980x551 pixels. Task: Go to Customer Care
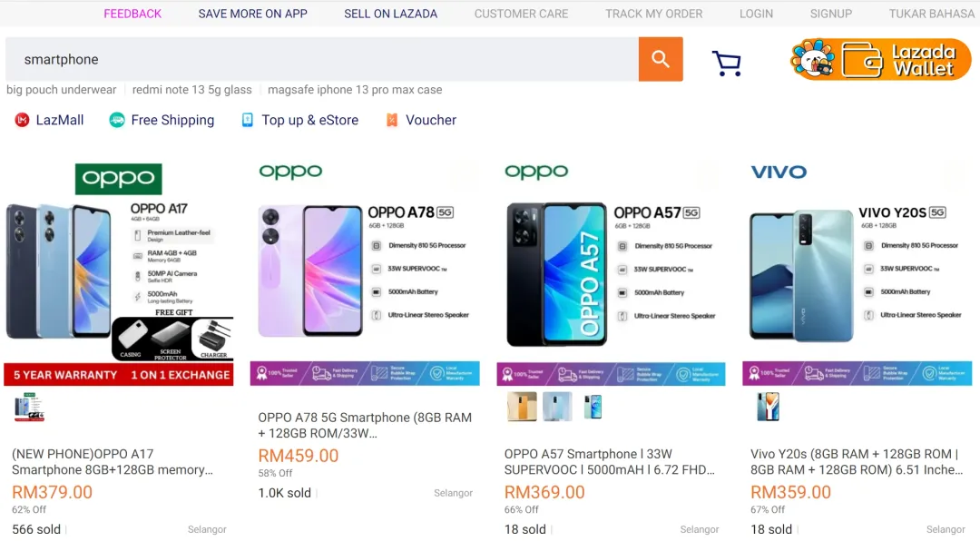521,14
